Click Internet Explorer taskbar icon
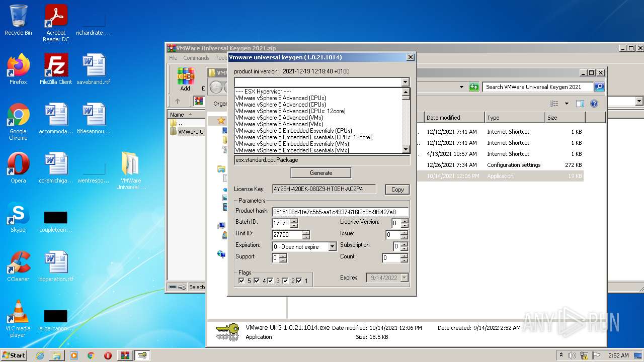 (x=40, y=355)
